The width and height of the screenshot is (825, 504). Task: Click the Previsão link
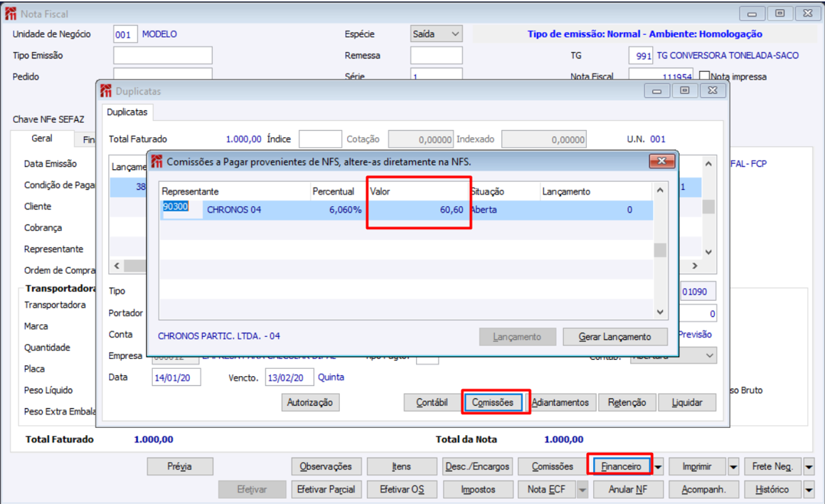click(x=695, y=335)
